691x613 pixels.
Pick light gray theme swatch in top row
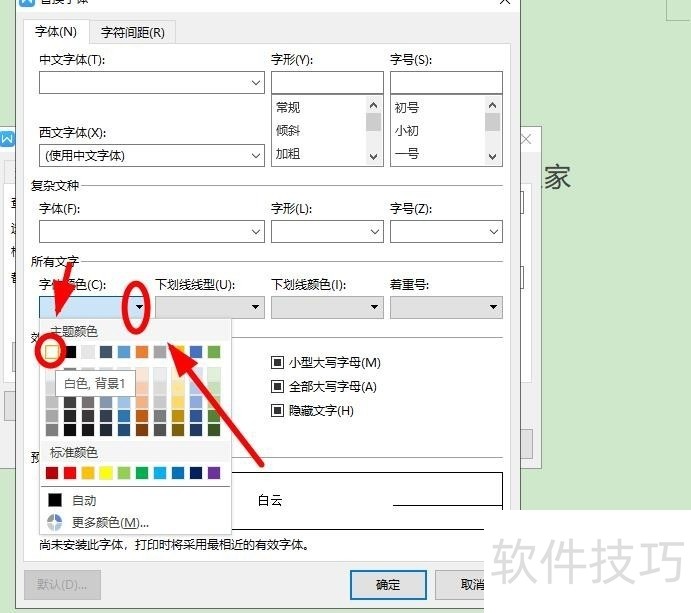(x=88, y=352)
